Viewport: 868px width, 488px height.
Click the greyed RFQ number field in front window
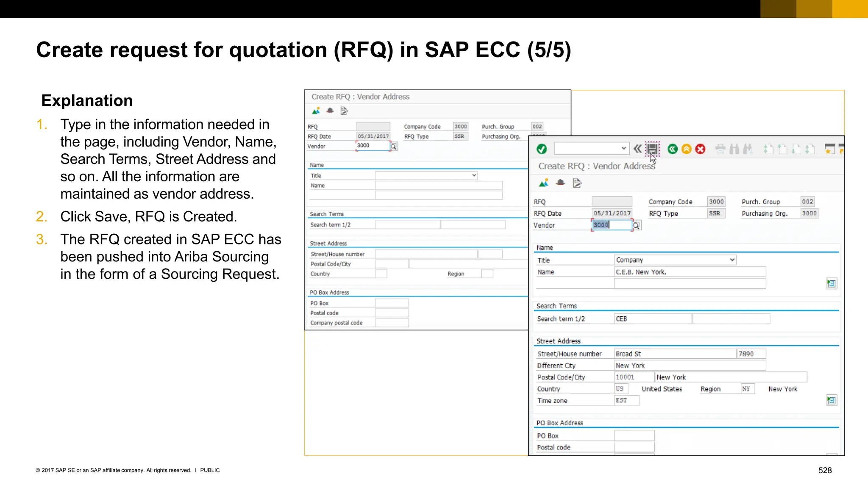[x=612, y=202]
